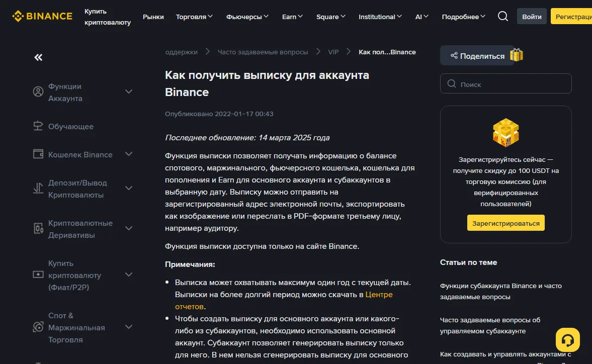This screenshot has width=592, height=364.
Task: Open the Подробнее dropdown menu
Action: click(464, 17)
